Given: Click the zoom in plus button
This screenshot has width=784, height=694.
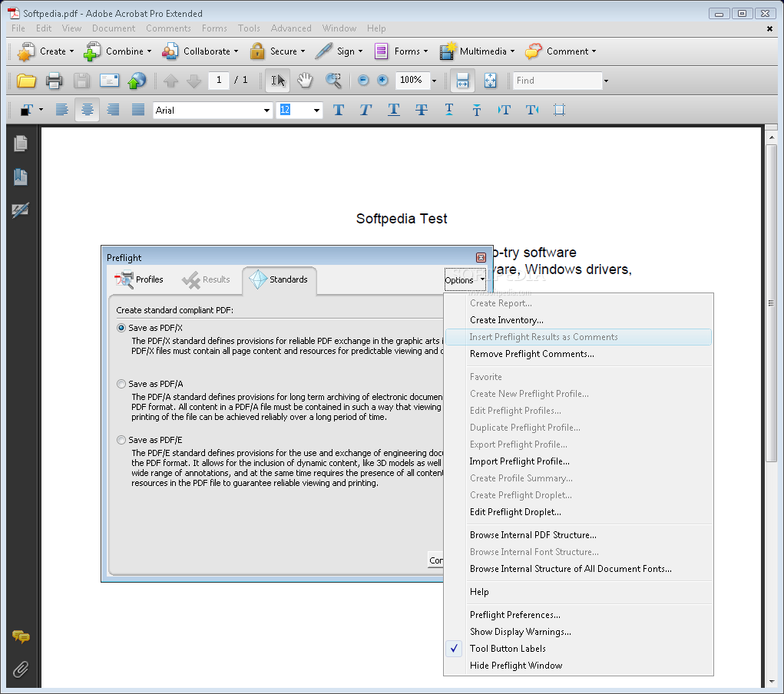Looking at the screenshot, I should click(382, 80).
